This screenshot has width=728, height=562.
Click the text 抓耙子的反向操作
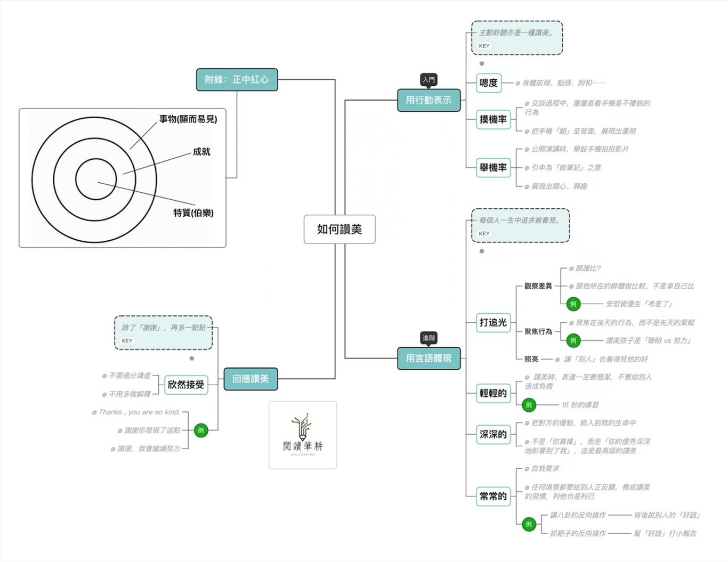coord(578,533)
